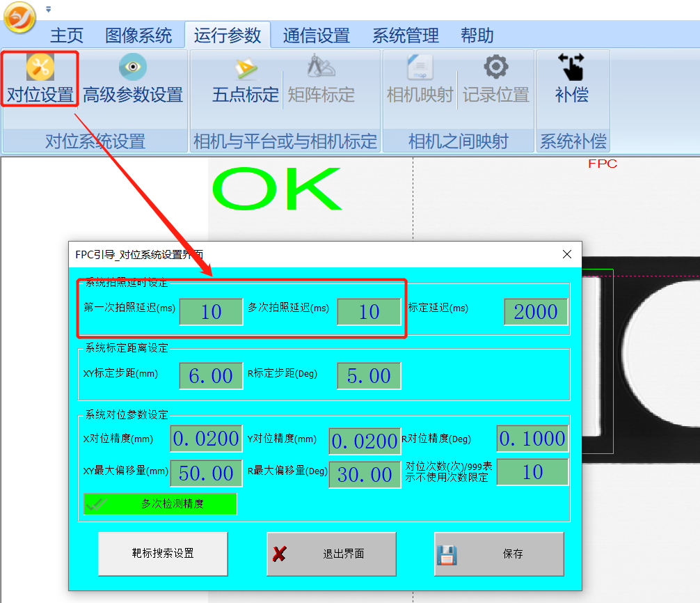Click the 靶标搜索设置 button
Image resolution: width=700 pixels, height=603 pixels.
pyautogui.click(x=163, y=554)
